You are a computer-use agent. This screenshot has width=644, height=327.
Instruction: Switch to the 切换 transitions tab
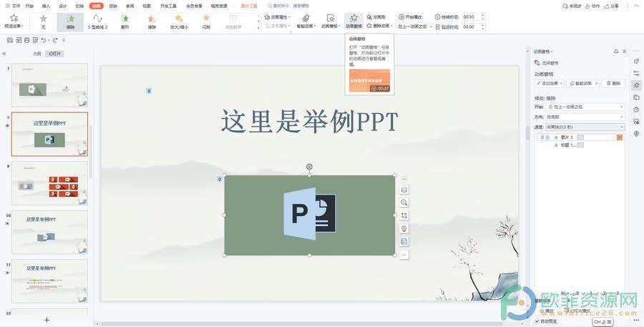click(x=79, y=6)
